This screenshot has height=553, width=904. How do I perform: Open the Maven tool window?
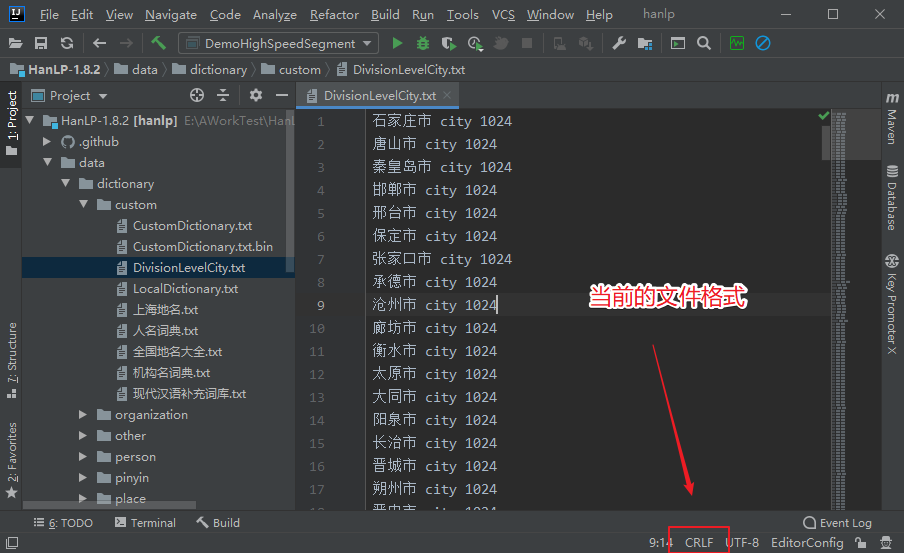[892, 118]
